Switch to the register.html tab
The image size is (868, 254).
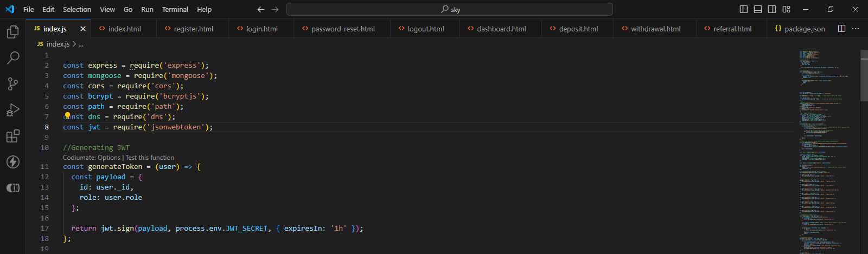[193, 29]
